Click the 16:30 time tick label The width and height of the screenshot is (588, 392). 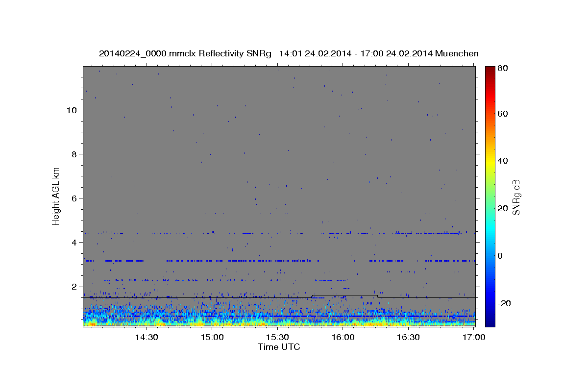click(x=408, y=338)
